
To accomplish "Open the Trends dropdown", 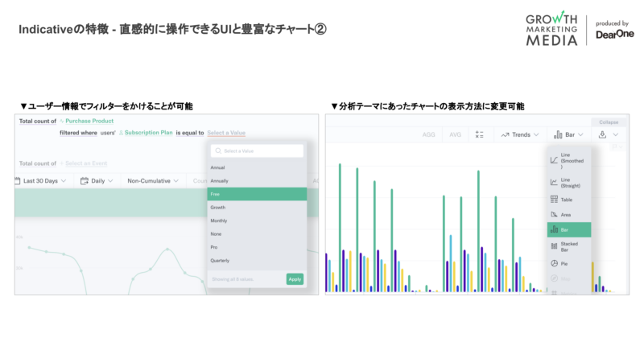I will tap(519, 134).
